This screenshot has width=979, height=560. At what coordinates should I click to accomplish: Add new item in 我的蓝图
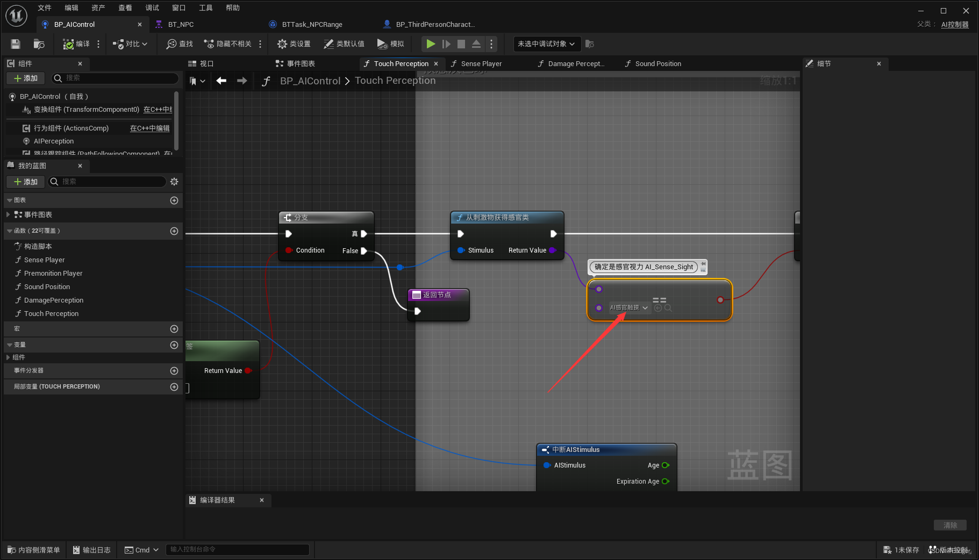coord(25,182)
